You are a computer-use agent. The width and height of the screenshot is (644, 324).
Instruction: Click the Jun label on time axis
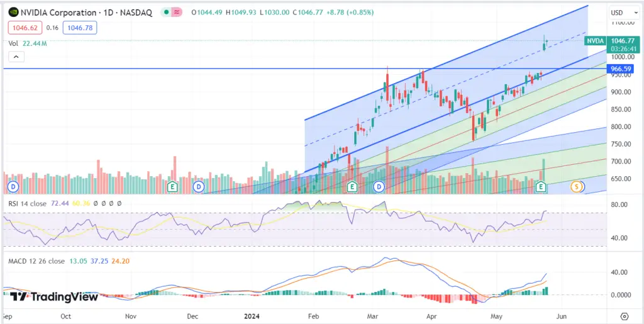pyautogui.click(x=561, y=316)
